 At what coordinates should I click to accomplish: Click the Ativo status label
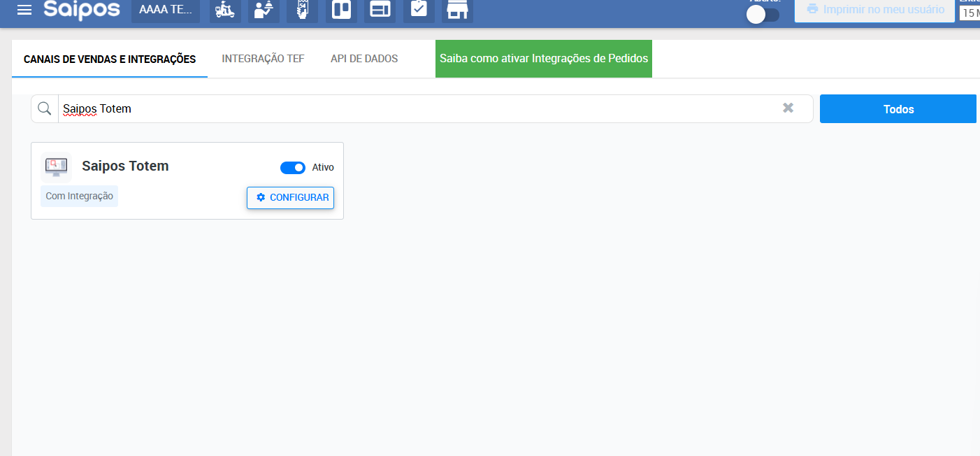pos(323,168)
